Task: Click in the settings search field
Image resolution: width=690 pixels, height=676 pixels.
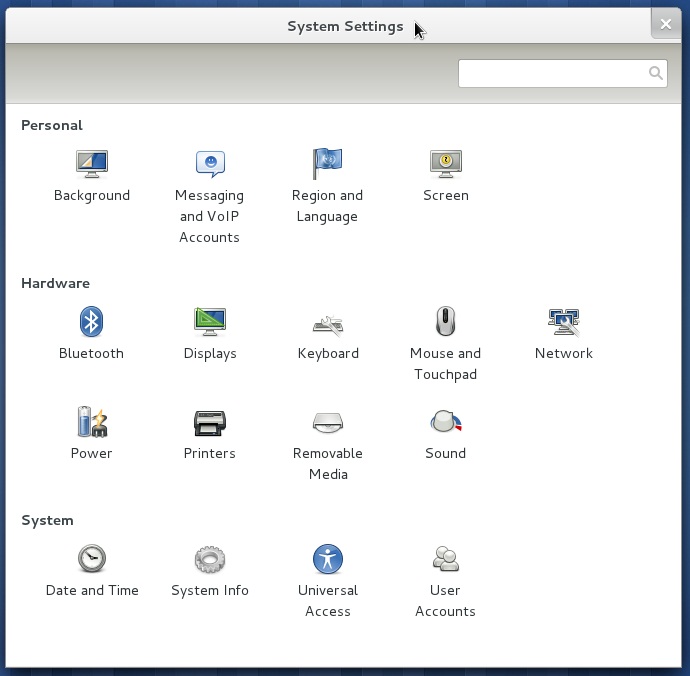Action: [x=550, y=73]
